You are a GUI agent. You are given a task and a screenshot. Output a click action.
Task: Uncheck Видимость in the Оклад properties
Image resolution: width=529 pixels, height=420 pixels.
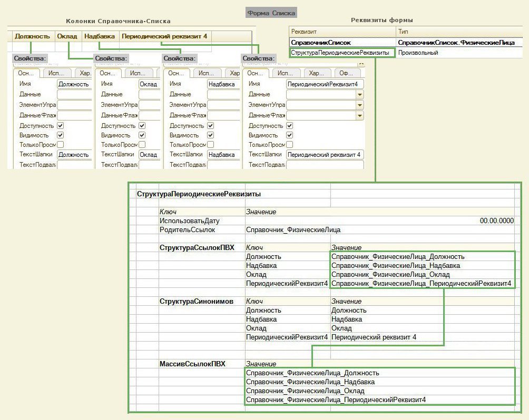tap(142, 135)
